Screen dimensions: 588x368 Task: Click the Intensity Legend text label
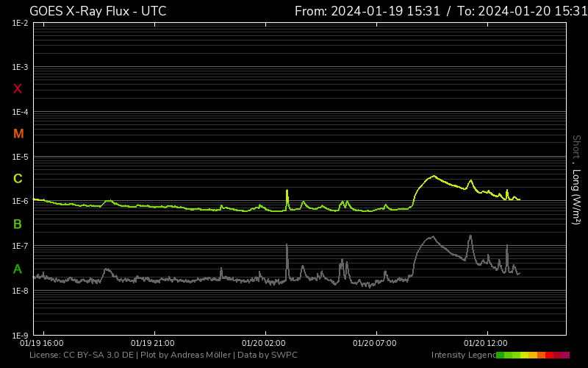[462, 355]
